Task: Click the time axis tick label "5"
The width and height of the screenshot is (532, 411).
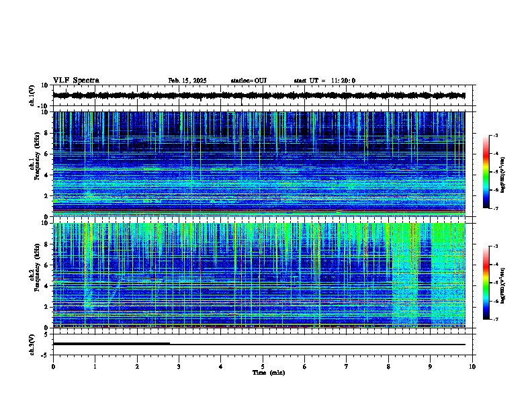Action: [x=263, y=367]
